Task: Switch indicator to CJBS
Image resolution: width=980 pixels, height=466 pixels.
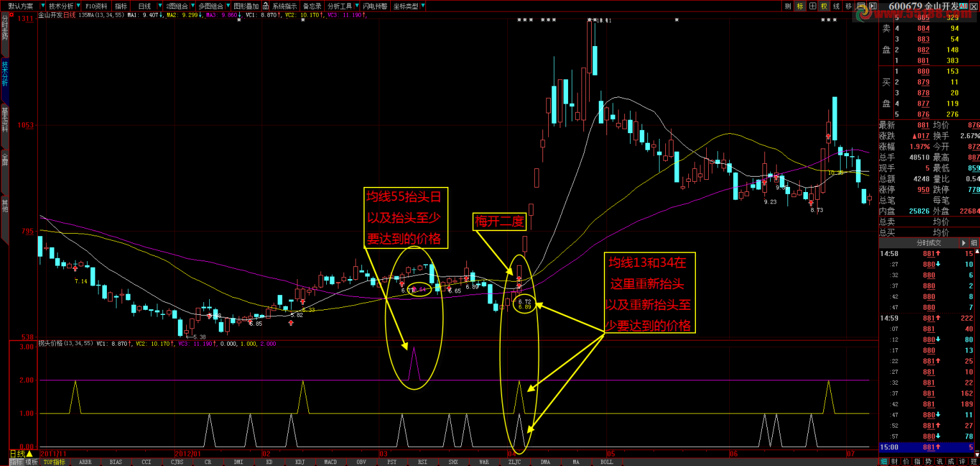Action: [177, 462]
